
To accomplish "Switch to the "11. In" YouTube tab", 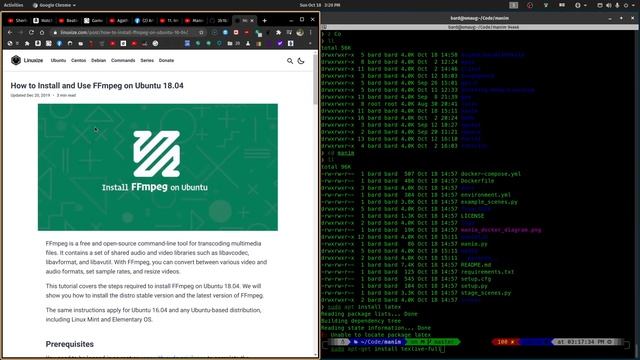I will 169,20.
